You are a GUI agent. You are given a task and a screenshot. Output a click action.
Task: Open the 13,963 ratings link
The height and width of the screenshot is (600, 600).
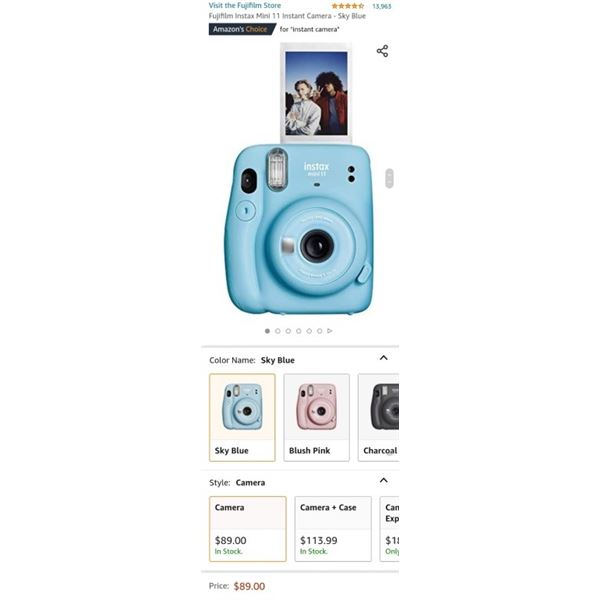pyautogui.click(x=382, y=6)
